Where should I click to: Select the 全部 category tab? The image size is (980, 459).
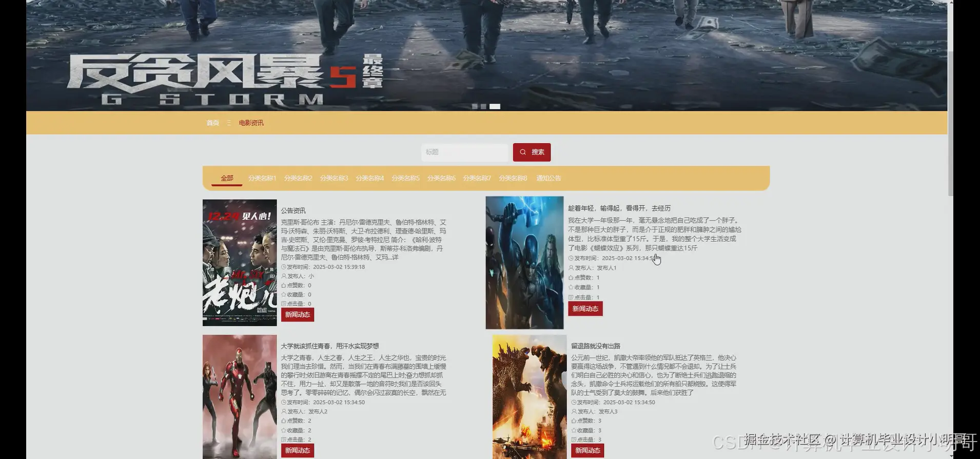tap(227, 178)
